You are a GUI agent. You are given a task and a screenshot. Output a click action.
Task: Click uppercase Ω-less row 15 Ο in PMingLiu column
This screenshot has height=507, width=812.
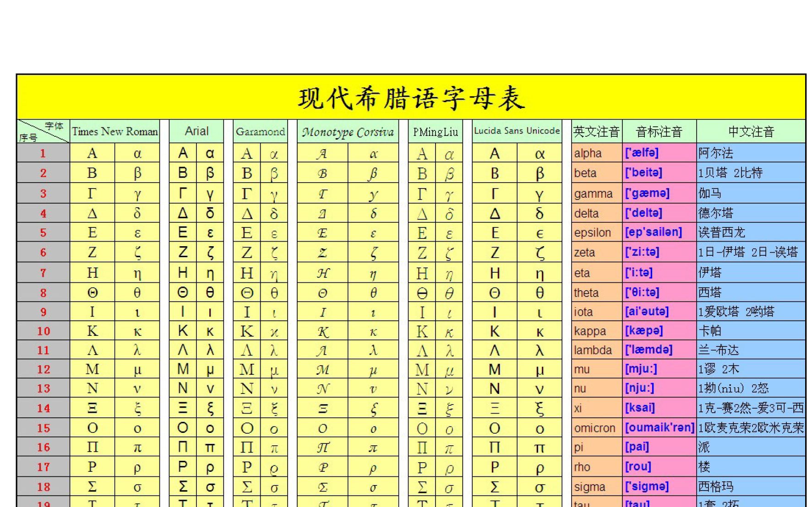pyautogui.click(x=422, y=428)
